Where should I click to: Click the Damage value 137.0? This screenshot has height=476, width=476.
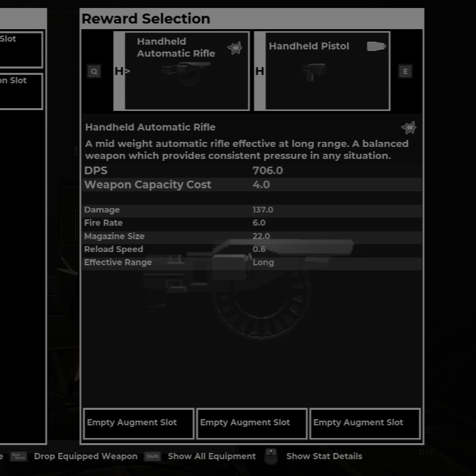pyautogui.click(x=263, y=210)
